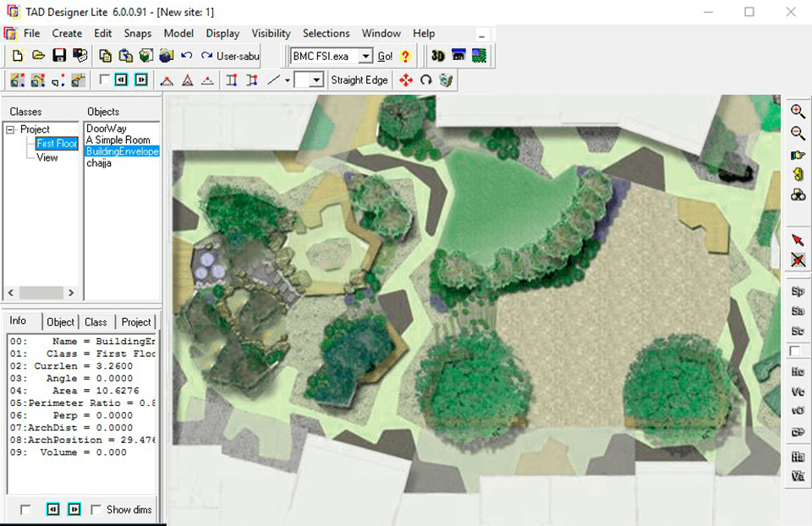The image size is (812, 526).
Task: Select the Zoom In magnifier tool
Action: [796, 111]
